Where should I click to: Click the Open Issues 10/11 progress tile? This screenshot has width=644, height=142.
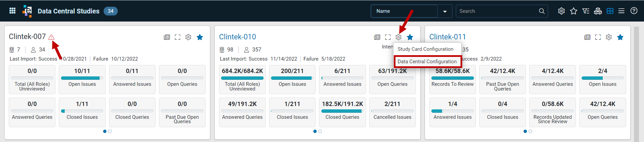point(82,79)
